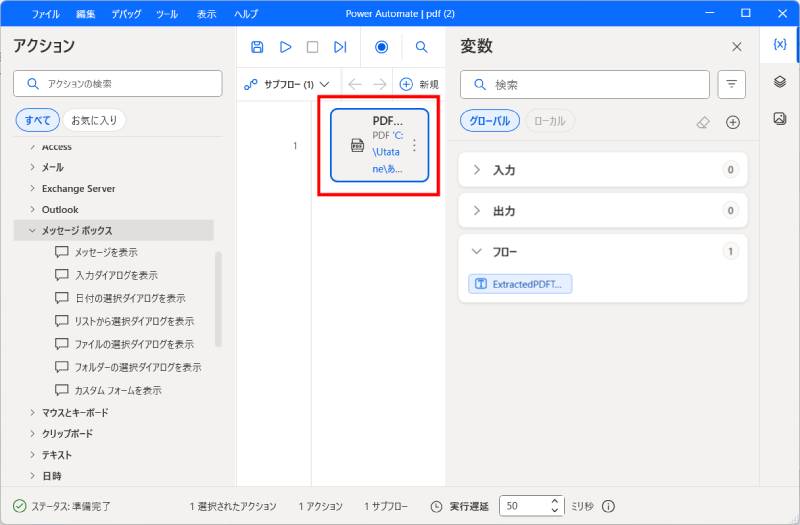Open flow search with the magnifier icon
Image resolution: width=800 pixels, height=525 pixels.
point(421,47)
